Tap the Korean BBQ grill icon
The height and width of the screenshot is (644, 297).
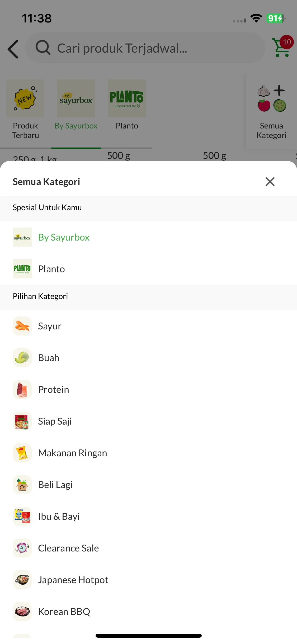22,611
